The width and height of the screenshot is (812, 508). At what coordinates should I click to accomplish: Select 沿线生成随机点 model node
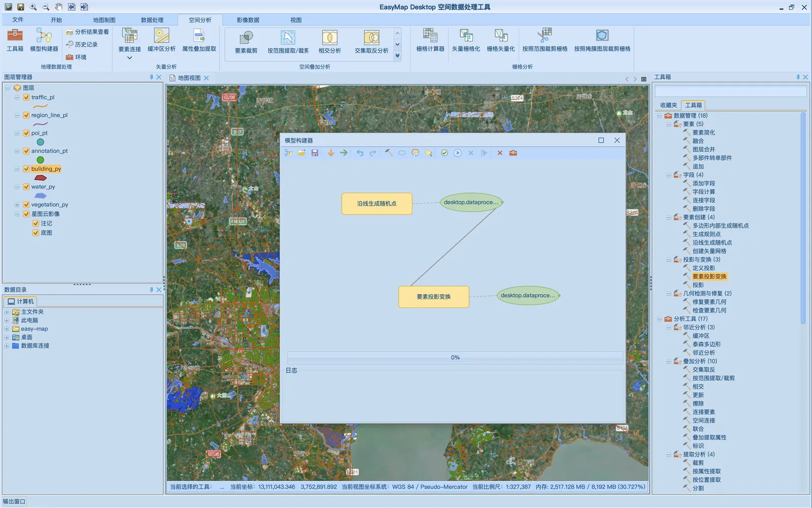[x=377, y=204]
